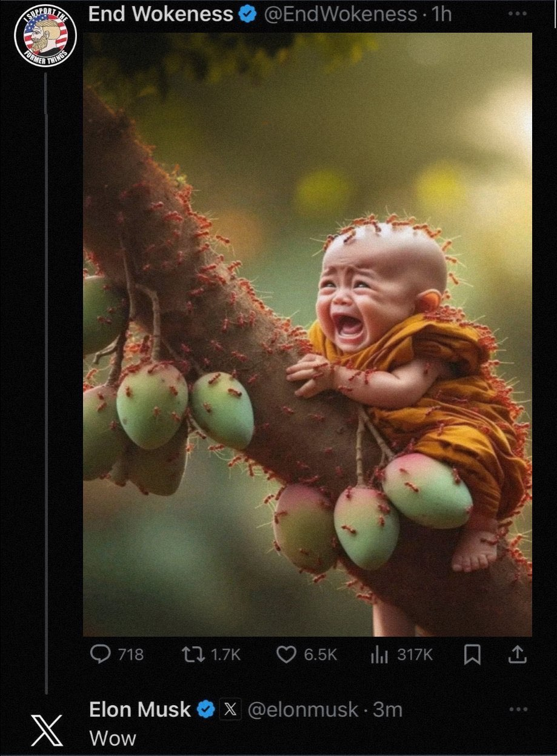The image size is (557, 756).
Task: Click Elon Musk's verified checkmark badge
Action: click(206, 709)
